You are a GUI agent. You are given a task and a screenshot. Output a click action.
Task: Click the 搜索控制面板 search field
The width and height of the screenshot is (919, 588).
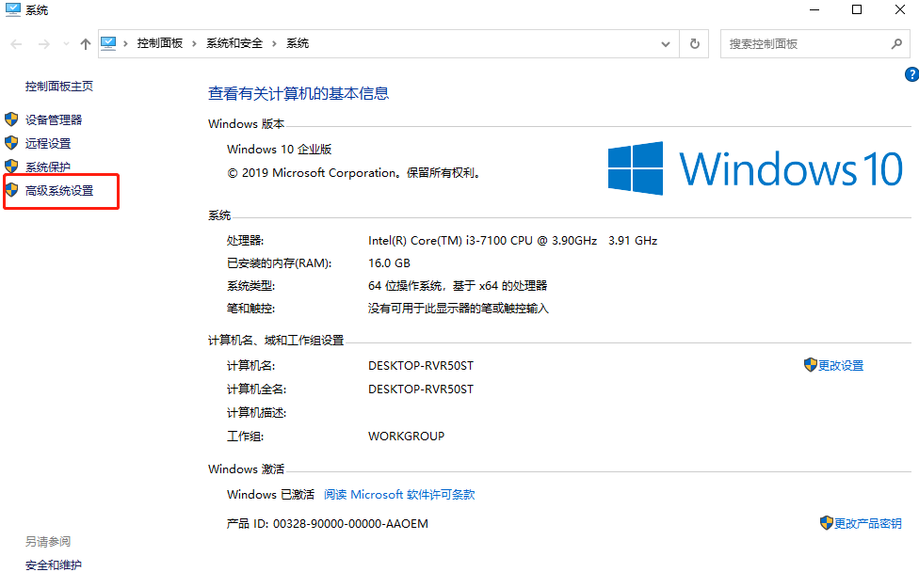[x=805, y=43]
